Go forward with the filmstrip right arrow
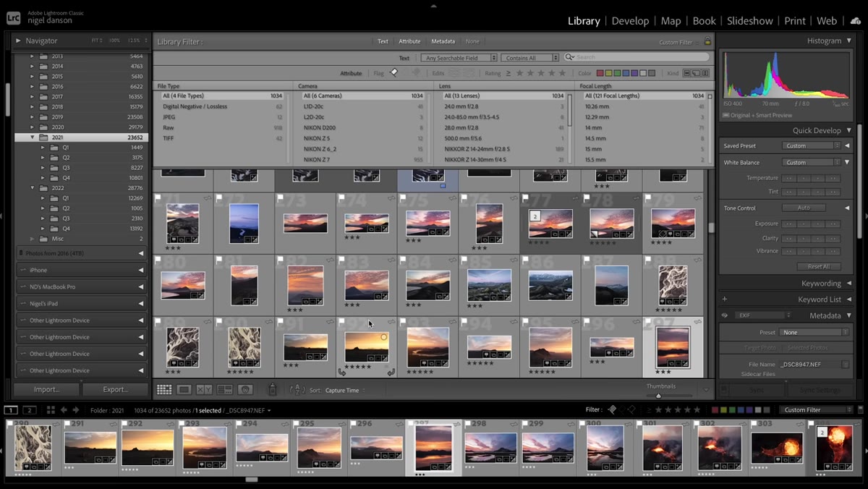Viewport: 868px width, 489px height. point(75,410)
